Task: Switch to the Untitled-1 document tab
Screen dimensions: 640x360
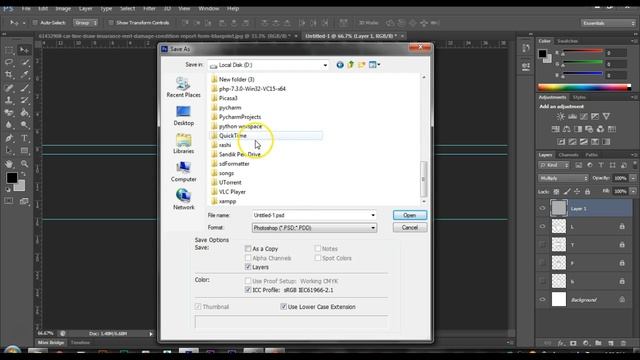Action: [351, 36]
